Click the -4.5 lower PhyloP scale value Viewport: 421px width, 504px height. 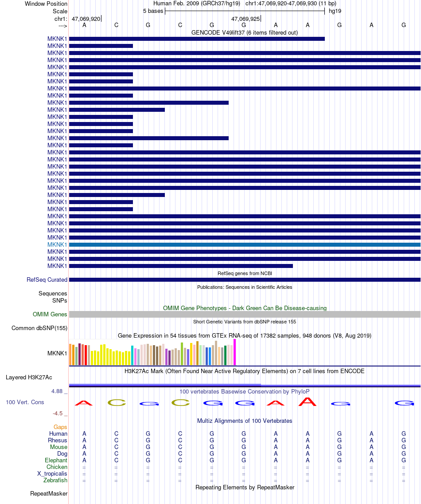coord(58,413)
